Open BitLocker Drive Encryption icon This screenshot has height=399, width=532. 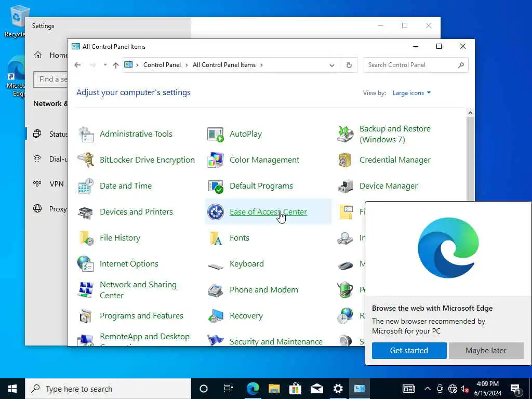(86, 160)
